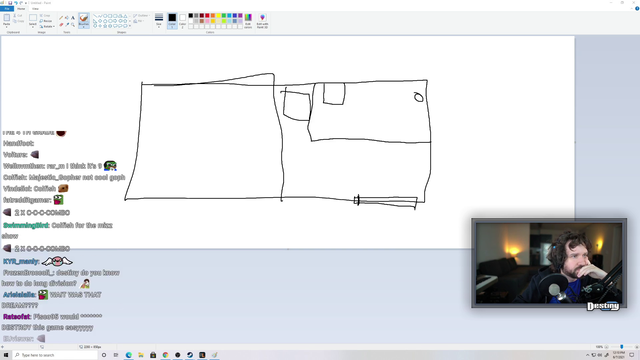Open the notification center icon

[x=632, y=355]
